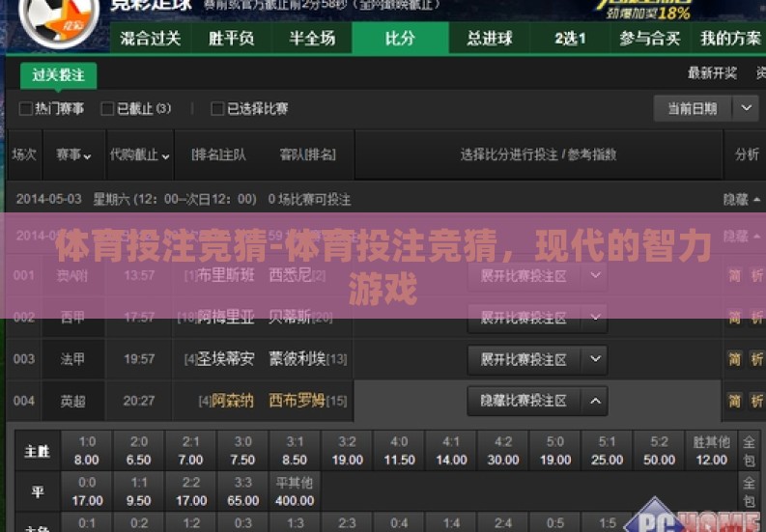This screenshot has height=532, width=766.
Task: Switch to 混合过关 tab
Action: pos(151,38)
